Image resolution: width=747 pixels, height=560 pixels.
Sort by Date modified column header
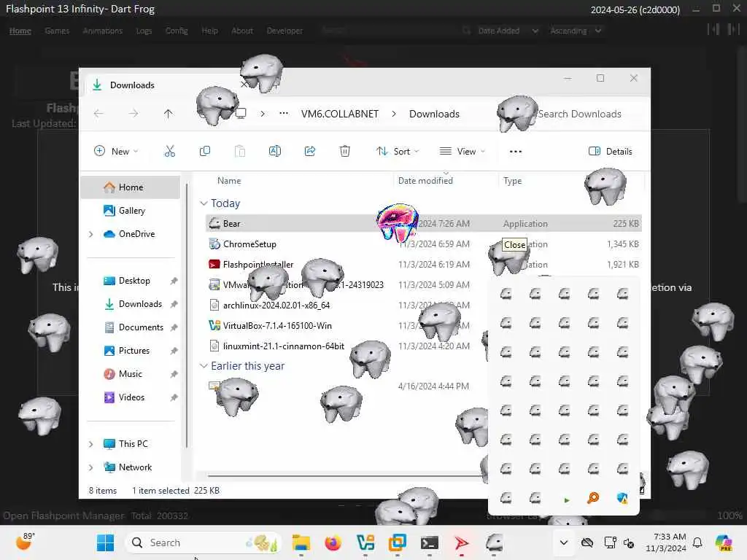pos(425,181)
